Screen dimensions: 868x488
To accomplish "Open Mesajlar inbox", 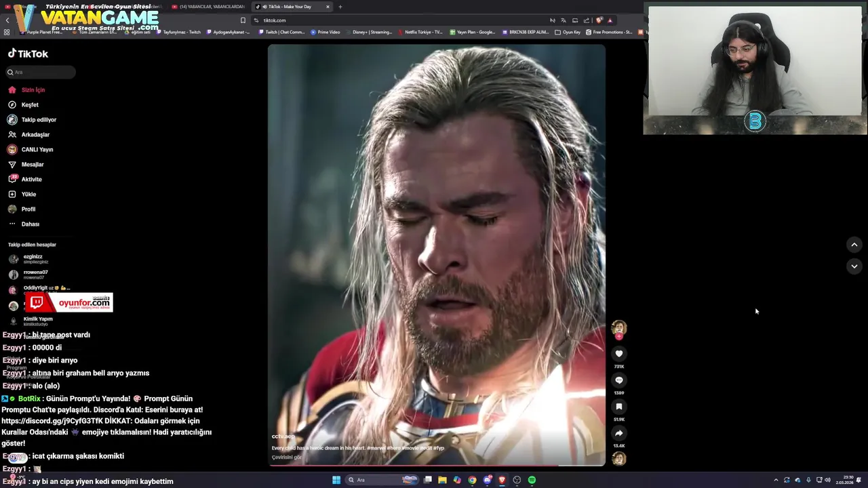I will (26, 165).
